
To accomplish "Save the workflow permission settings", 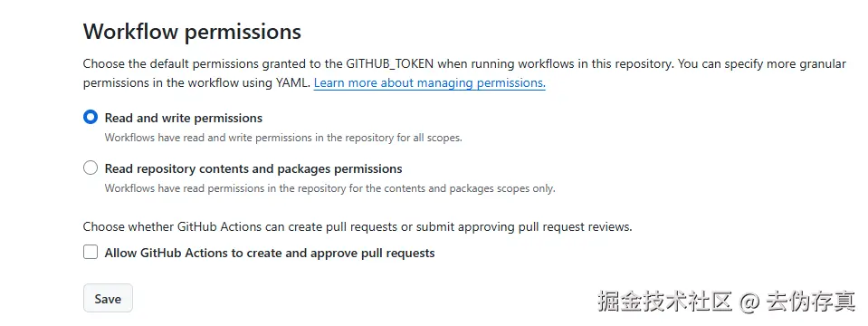I will [x=108, y=298].
